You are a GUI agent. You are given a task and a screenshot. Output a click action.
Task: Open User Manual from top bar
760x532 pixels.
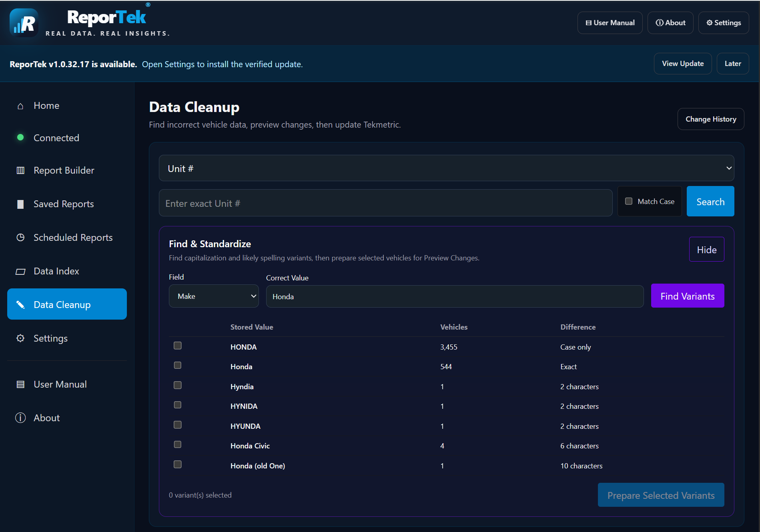coord(610,23)
